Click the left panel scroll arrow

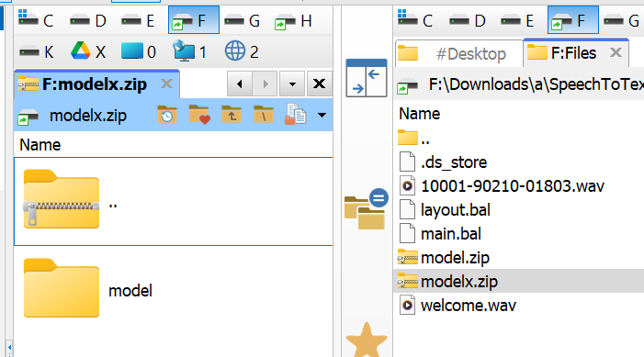pyautogui.click(x=9, y=348)
